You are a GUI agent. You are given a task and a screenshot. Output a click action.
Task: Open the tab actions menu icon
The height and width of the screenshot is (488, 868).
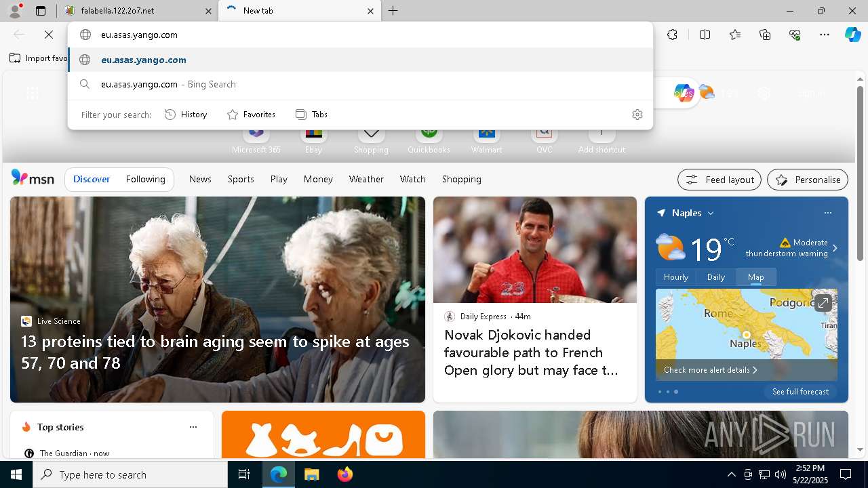(41, 11)
